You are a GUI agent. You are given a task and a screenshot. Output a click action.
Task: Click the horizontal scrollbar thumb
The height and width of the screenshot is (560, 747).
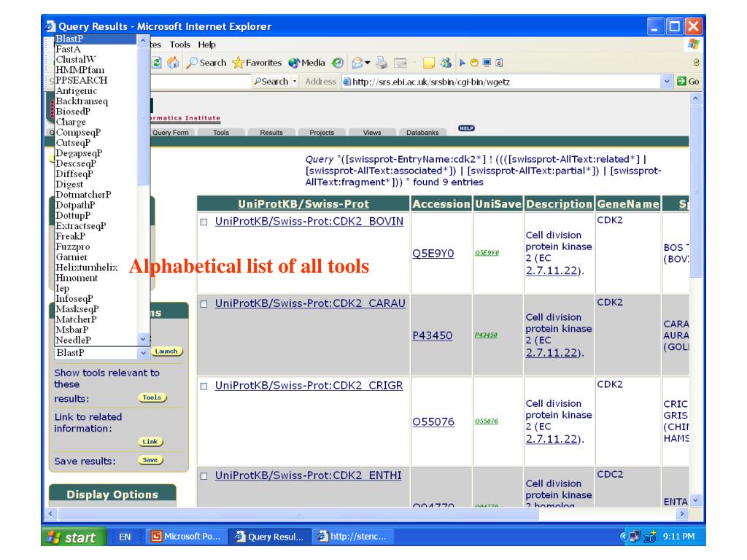298,514
